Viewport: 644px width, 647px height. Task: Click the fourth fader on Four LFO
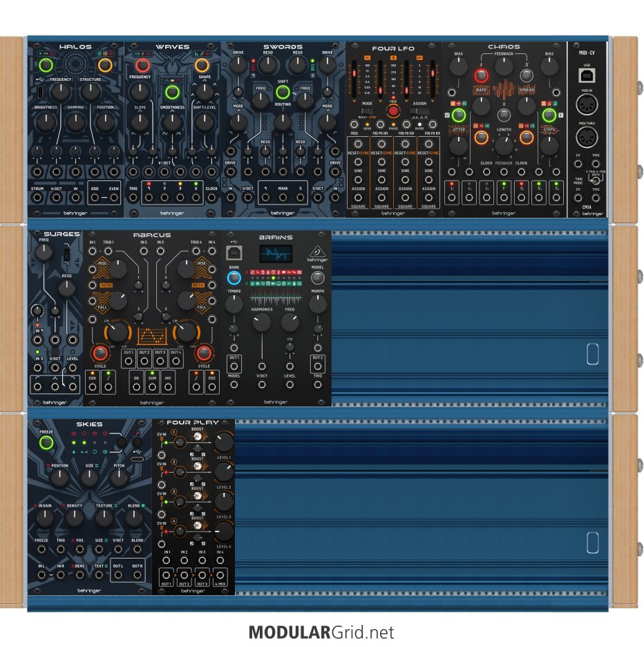pyautogui.click(x=433, y=78)
